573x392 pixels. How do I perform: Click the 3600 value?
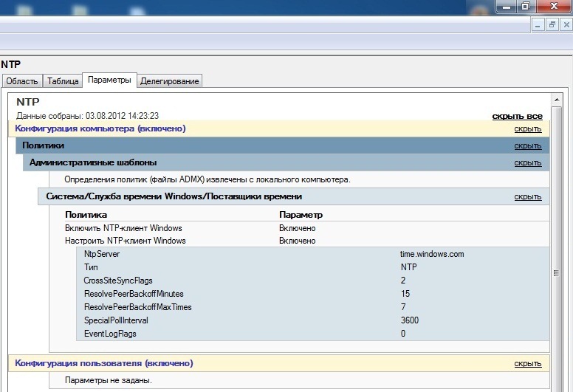[410, 320]
